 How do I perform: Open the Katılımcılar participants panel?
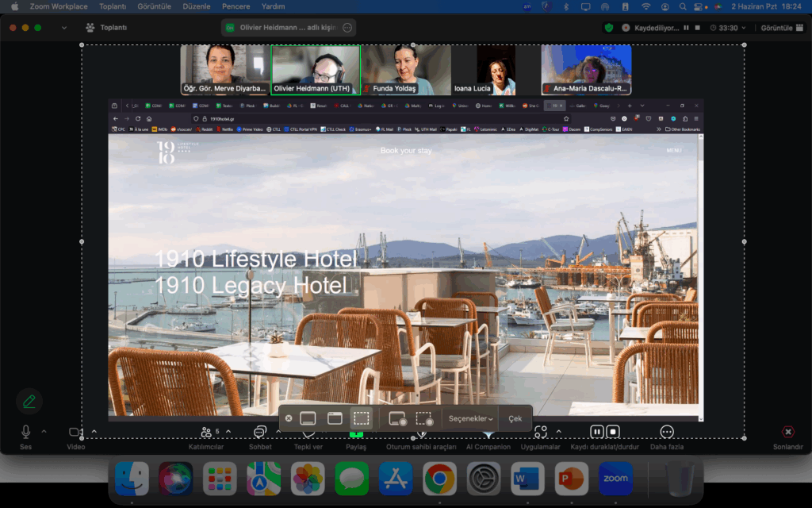pyautogui.click(x=208, y=433)
